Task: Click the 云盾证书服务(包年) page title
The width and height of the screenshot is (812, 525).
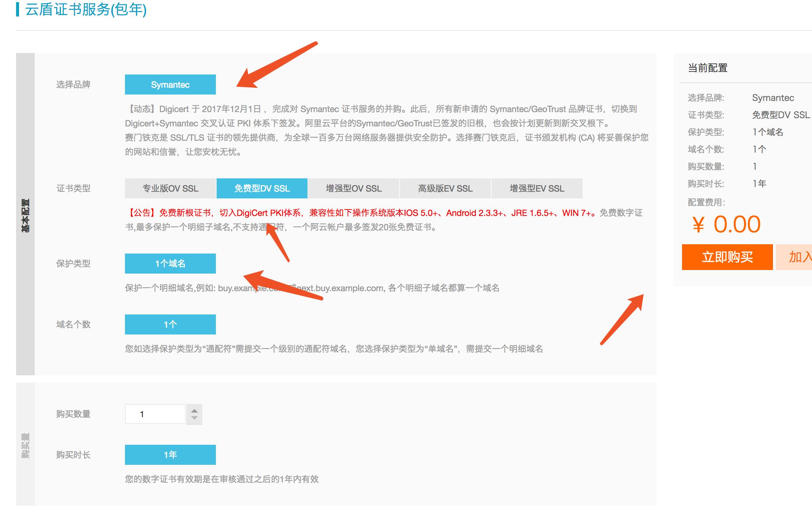Action: [x=86, y=9]
